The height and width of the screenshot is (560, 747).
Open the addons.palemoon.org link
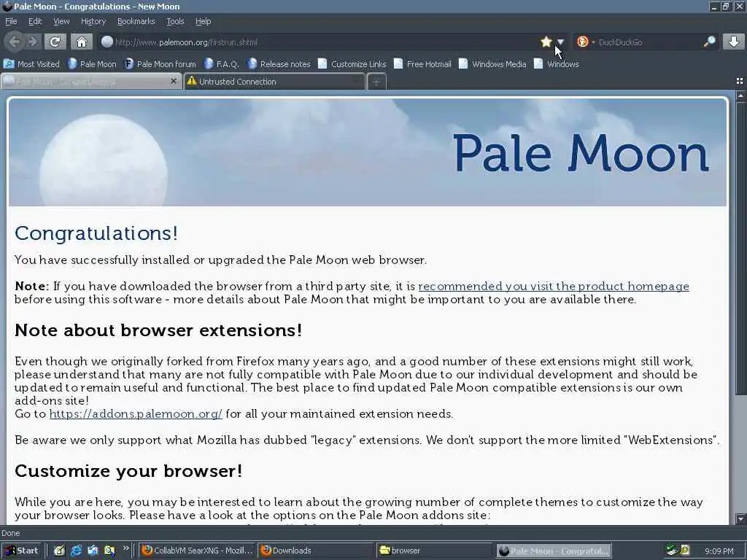coord(136,414)
